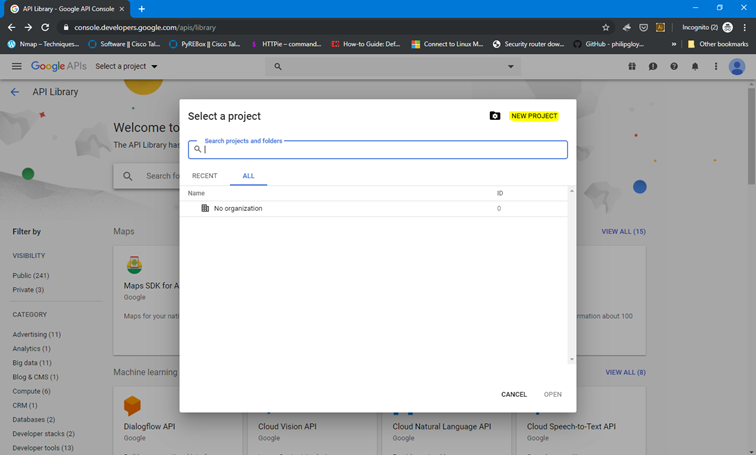Open the Connect to Linux M bookmark
Viewport: 756px width, 455px height.
click(x=447, y=44)
